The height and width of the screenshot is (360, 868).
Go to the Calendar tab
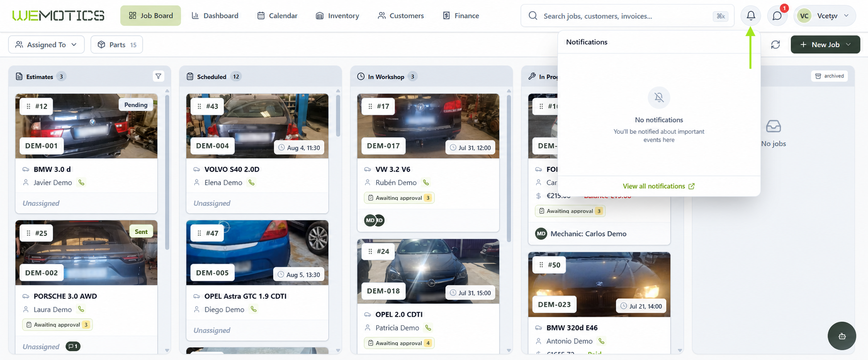(x=277, y=16)
